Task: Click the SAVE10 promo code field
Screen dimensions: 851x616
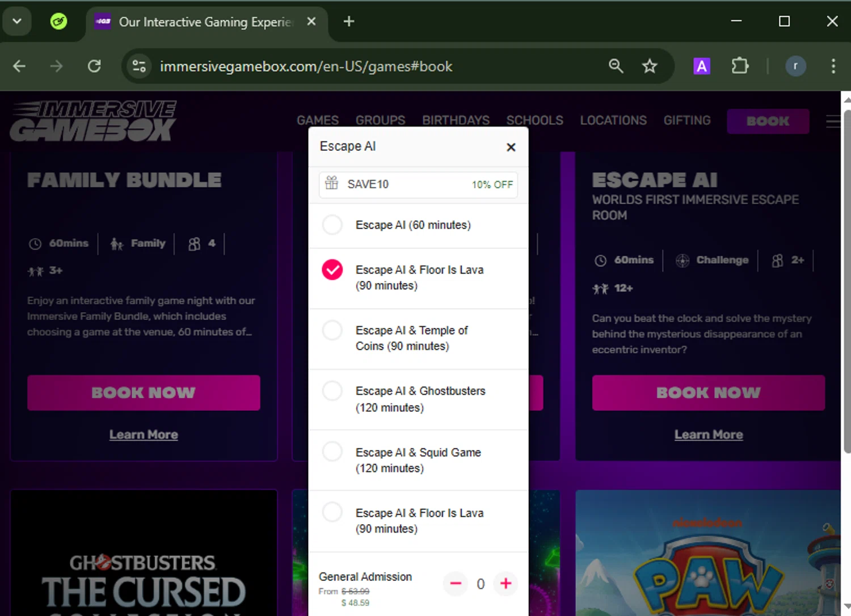Action: coord(418,184)
